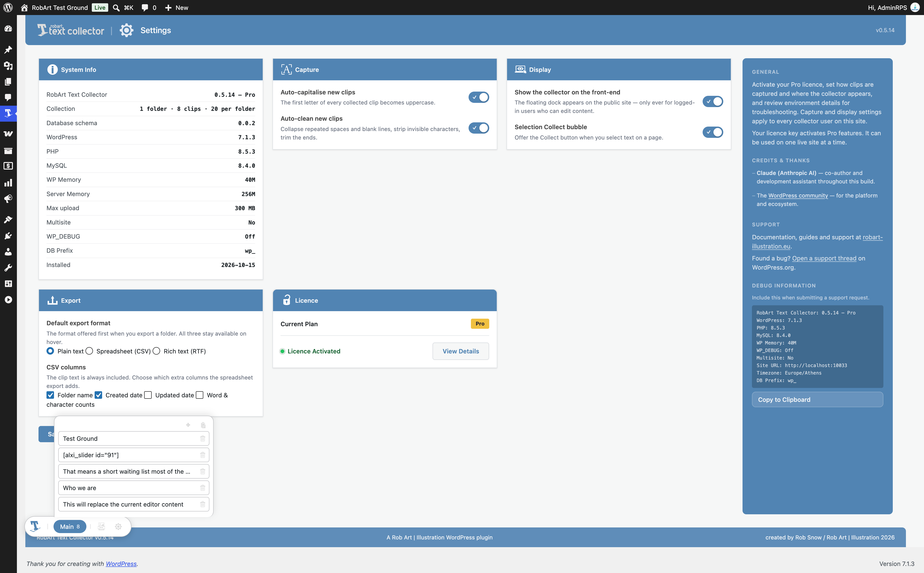Open the Hi, AdminRPS account menu
The height and width of the screenshot is (573, 924).
pos(894,8)
